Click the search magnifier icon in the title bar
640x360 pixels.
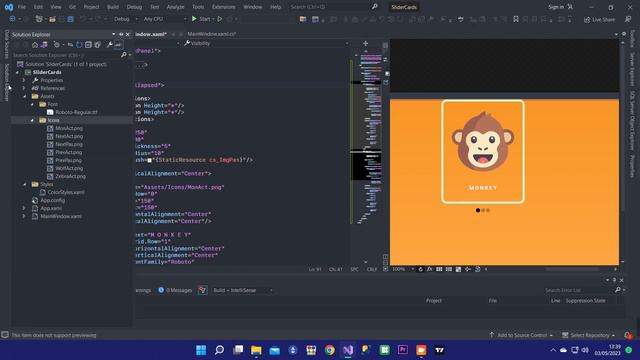tap(374, 7)
